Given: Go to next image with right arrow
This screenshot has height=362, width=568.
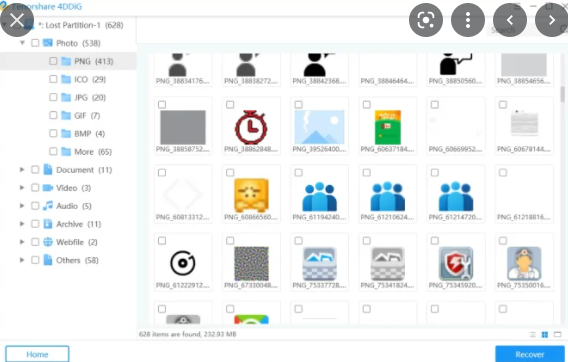Looking at the screenshot, I should (x=551, y=20).
